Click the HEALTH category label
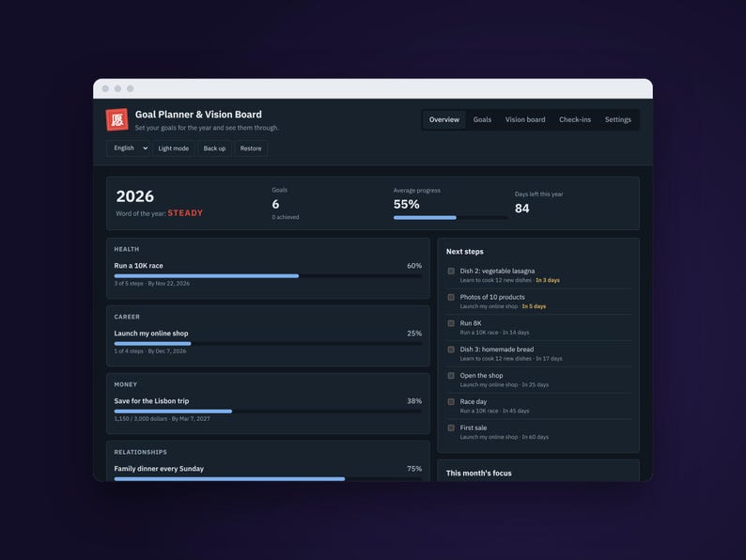Screen dimensions: 746x560 [127, 249]
